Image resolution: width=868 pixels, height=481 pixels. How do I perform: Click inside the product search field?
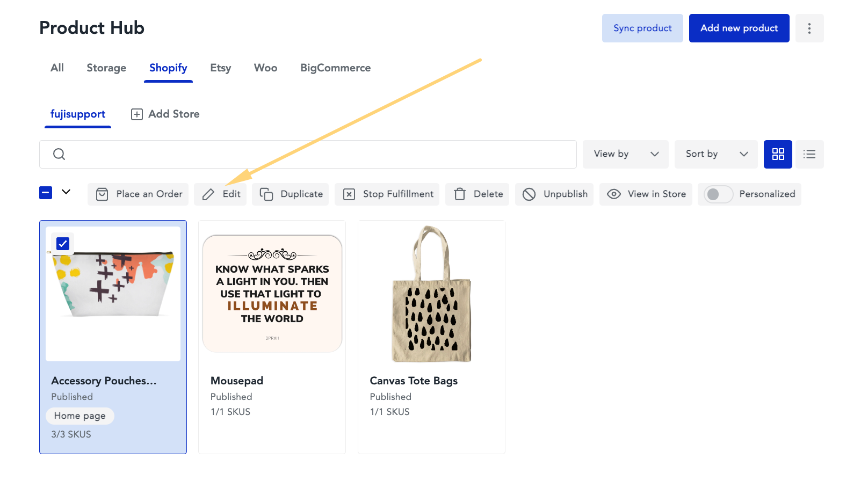[x=308, y=154]
